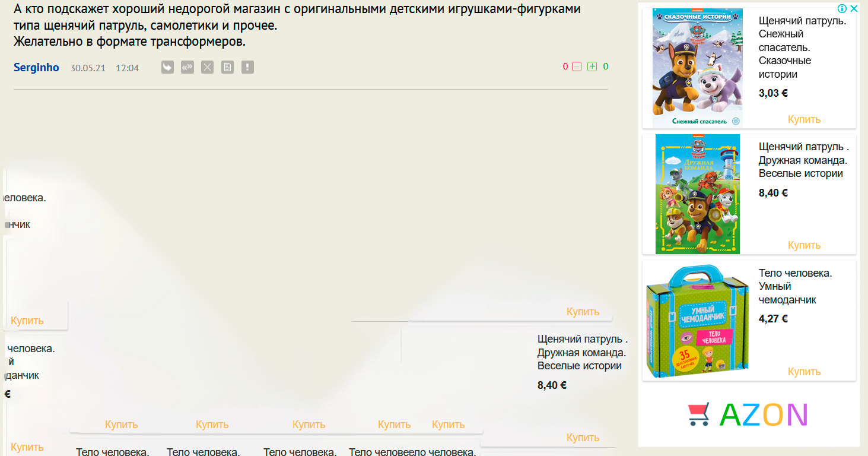Screen dimensions: 868x456
Task: Click Купить for the Дружная команда book
Action: point(804,245)
